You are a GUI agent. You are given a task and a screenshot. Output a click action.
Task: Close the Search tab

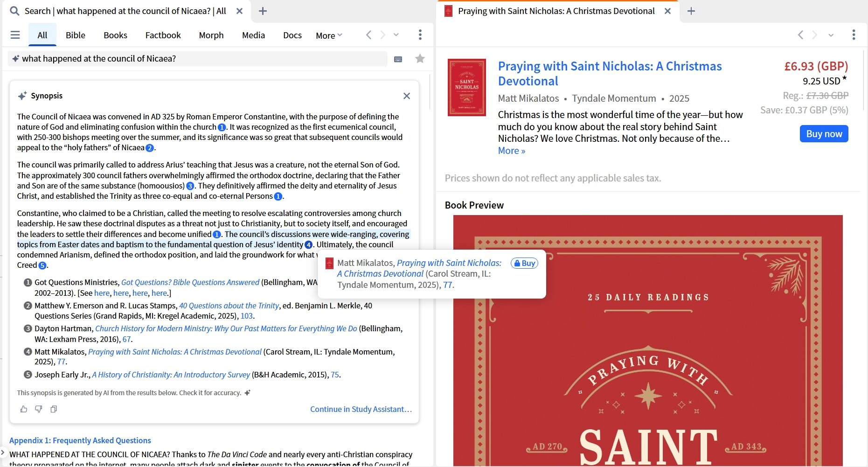point(239,11)
